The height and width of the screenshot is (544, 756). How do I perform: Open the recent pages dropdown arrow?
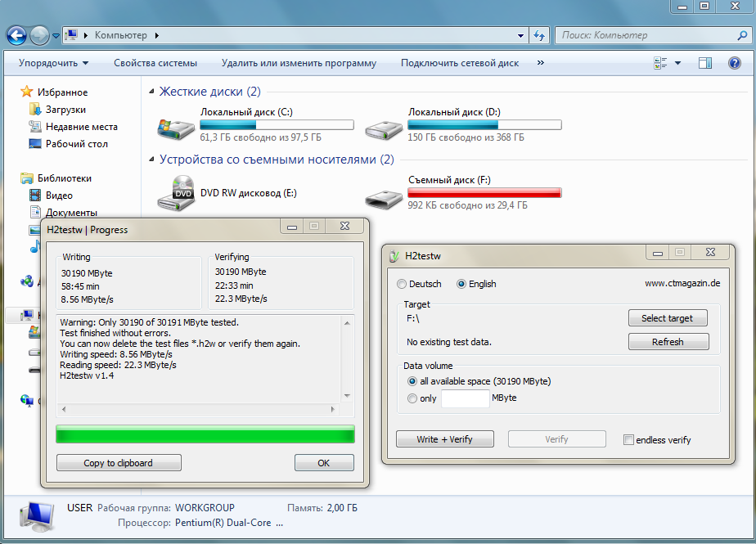pyautogui.click(x=56, y=36)
